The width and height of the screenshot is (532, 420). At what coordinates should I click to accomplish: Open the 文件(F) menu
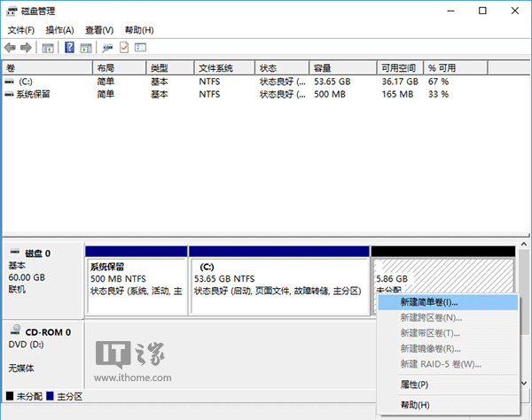tap(21, 30)
